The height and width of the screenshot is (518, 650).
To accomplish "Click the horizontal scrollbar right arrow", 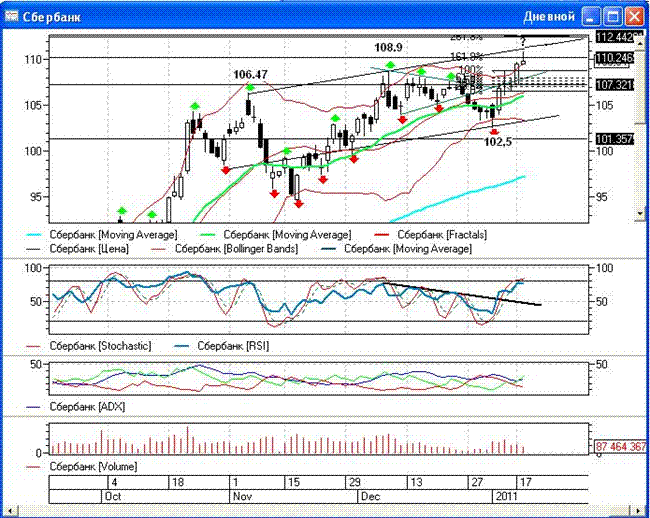I will click(x=638, y=510).
